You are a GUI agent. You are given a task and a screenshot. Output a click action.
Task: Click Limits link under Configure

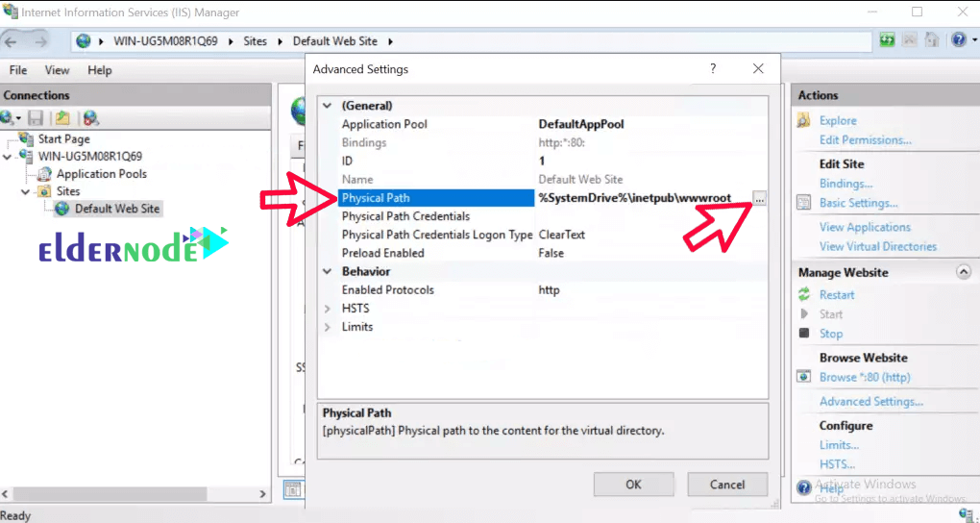point(839,445)
